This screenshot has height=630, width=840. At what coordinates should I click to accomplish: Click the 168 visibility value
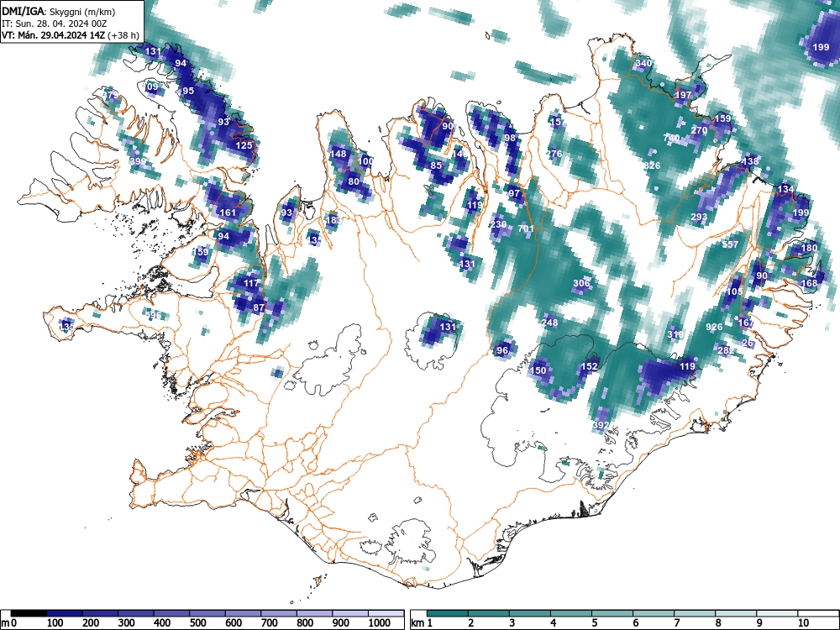click(x=810, y=283)
